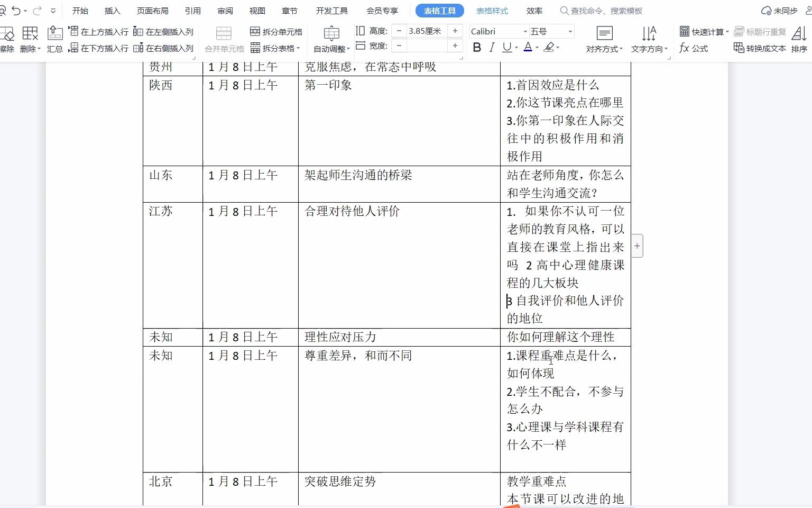Open the underline style dropdown arrow
This screenshot has height=508, width=812.
(x=516, y=48)
